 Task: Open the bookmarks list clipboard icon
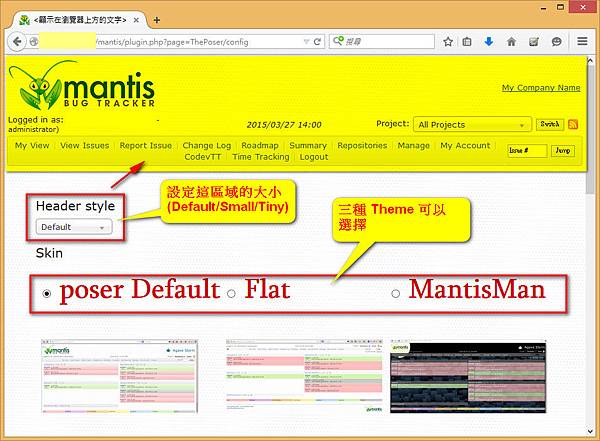tap(467, 41)
